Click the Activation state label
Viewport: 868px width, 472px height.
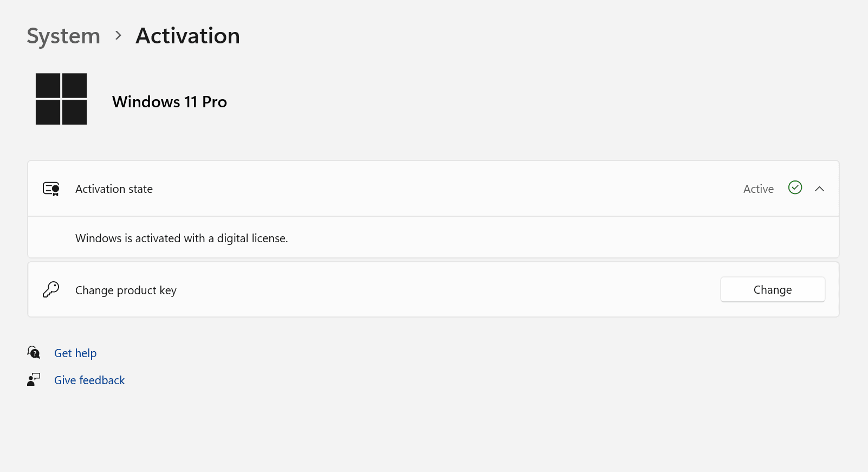point(114,189)
